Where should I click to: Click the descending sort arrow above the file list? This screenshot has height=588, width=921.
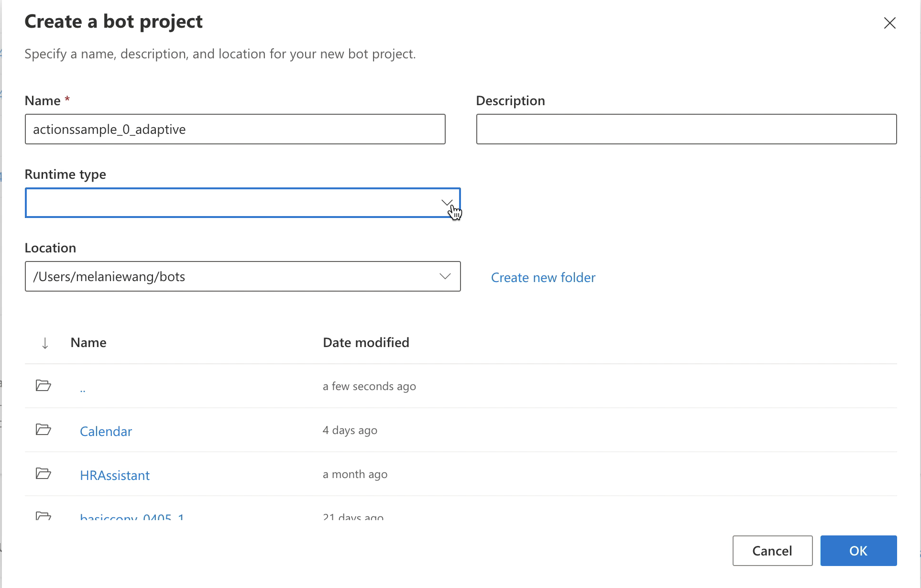click(x=44, y=342)
